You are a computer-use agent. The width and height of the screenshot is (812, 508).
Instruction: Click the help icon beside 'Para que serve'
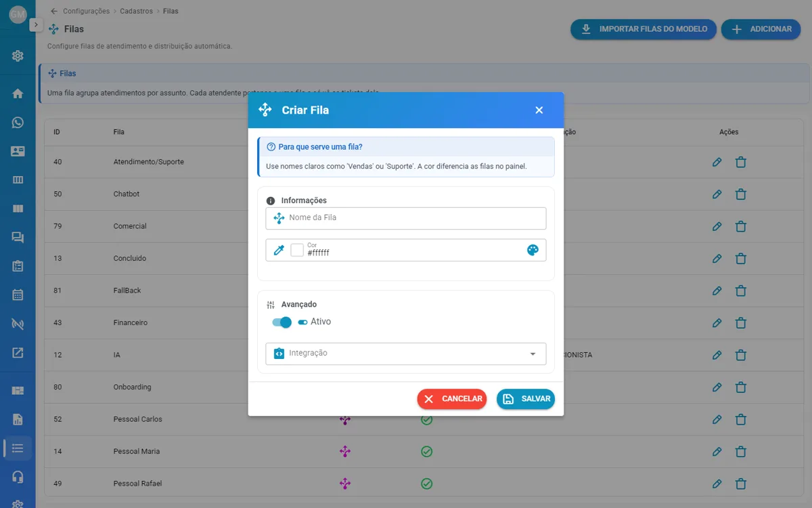(271, 147)
